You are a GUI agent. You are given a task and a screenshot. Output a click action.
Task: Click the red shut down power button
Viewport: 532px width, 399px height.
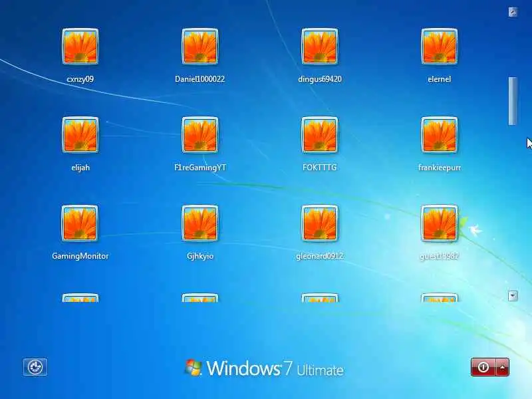coord(483,367)
